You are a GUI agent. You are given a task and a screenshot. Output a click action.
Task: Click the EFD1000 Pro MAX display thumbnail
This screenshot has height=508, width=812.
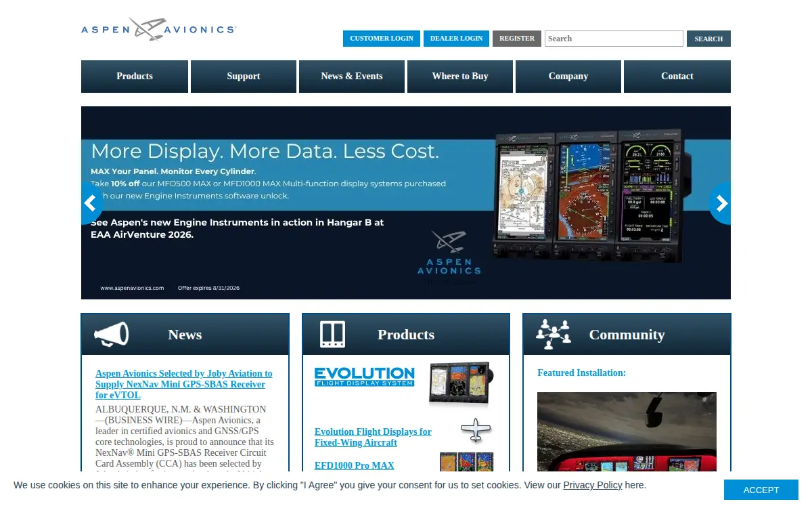(466, 462)
